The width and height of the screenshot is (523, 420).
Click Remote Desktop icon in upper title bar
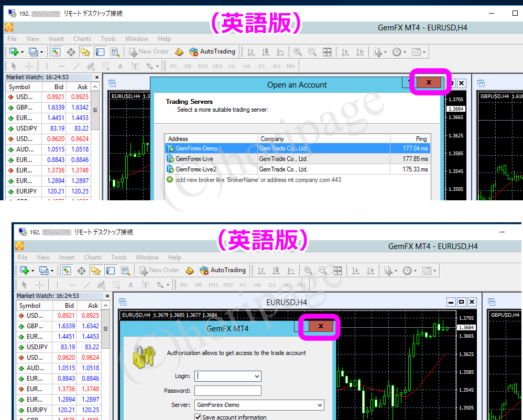pos(12,13)
